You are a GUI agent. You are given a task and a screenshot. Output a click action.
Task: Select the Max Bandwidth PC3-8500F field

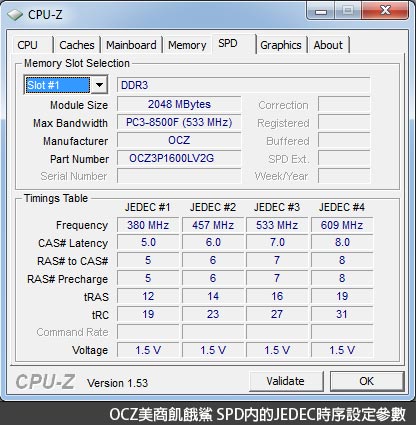179,122
